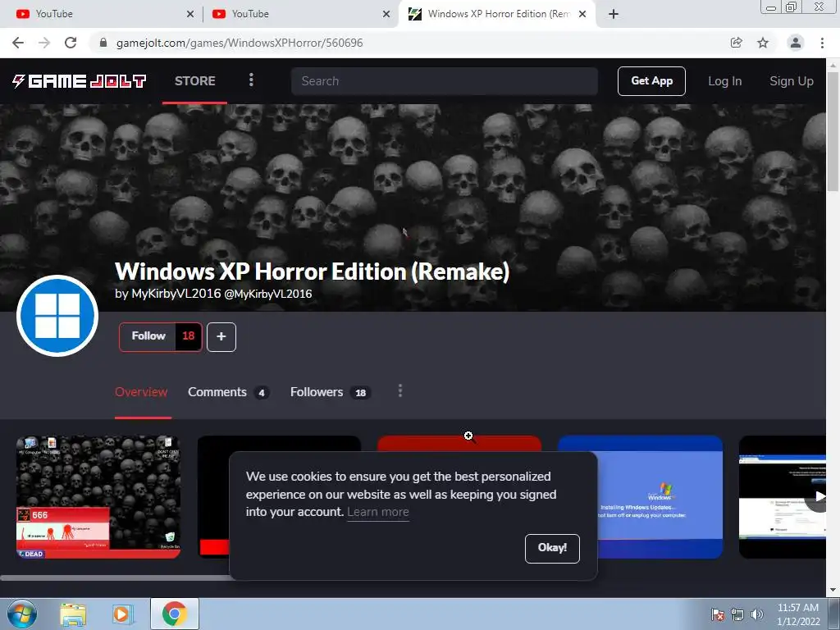Reload the current page
The height and width of the screenshot is (630, 840).
coord(71,43)
